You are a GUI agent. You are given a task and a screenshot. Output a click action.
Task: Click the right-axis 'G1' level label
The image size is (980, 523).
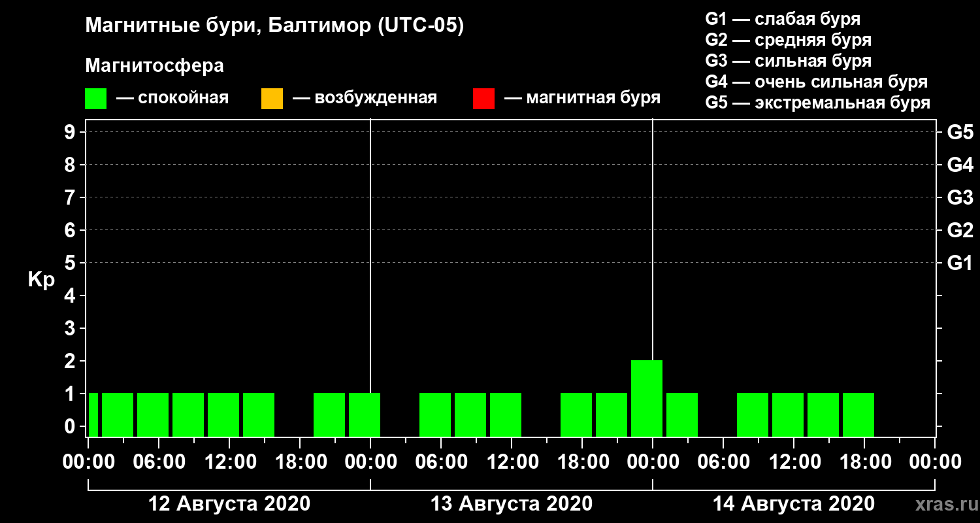click(x=960, y=263)
